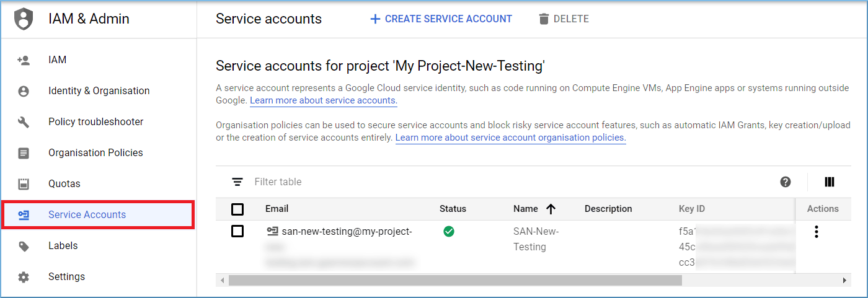The width and height of the screenshot is (868, 298).
Task: Open Identity & Organisation page
Action: tap(99, 91)
